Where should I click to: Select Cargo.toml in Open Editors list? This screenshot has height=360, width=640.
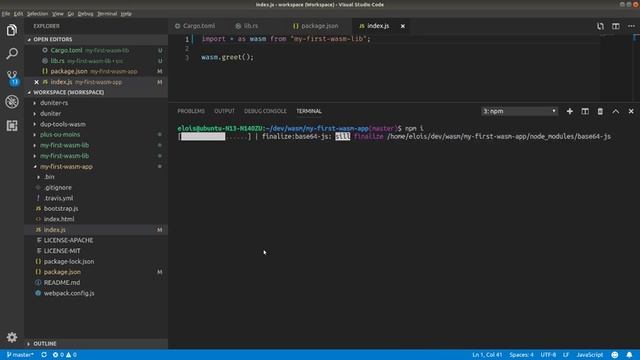[96, 50]
